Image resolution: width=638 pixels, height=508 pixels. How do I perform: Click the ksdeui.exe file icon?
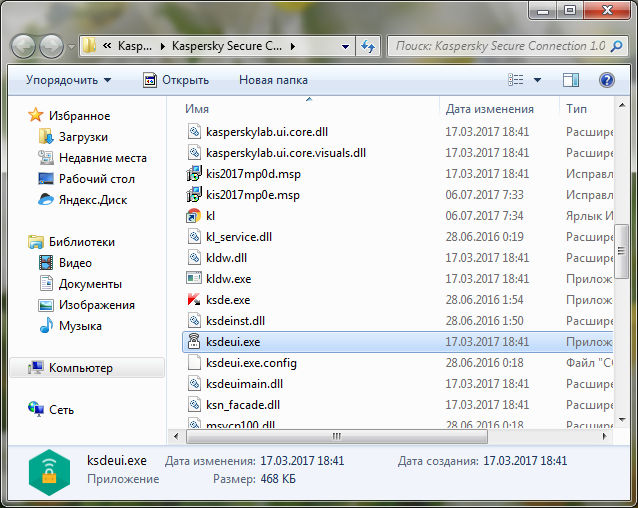tap(194, 342)
